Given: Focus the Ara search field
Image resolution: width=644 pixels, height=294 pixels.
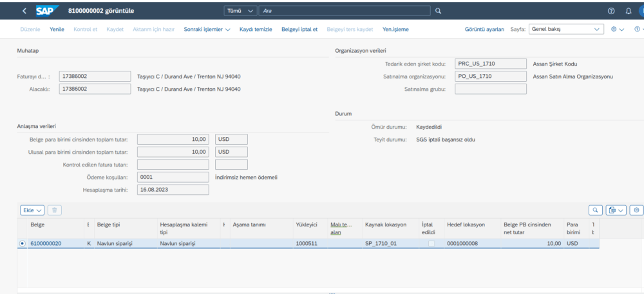Looking at the screenshot, I should tap(345, 11).
